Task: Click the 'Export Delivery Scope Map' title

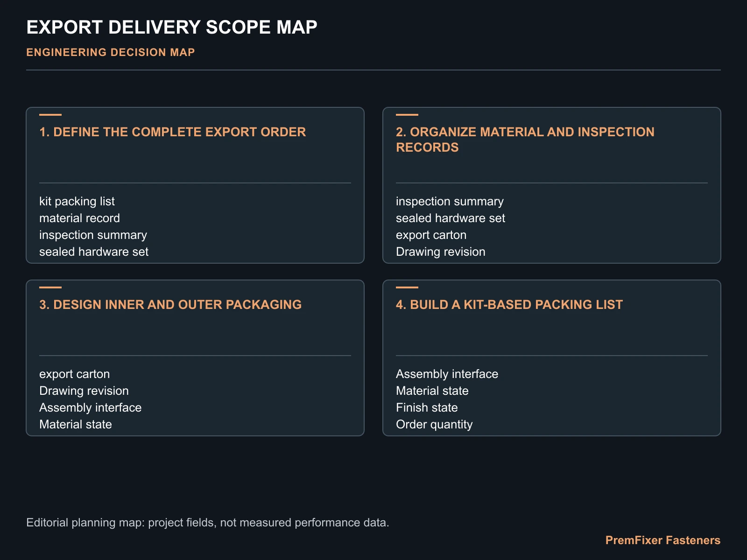Action: [172, 28]
